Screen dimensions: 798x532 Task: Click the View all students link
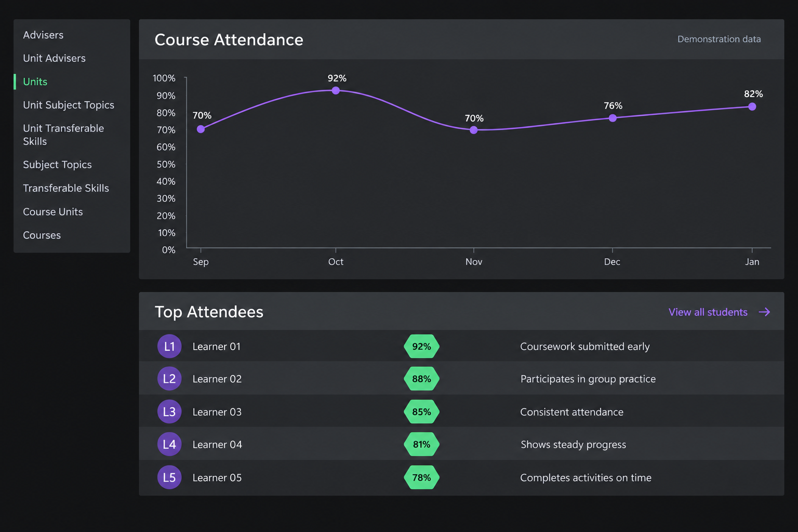point(708,312)
